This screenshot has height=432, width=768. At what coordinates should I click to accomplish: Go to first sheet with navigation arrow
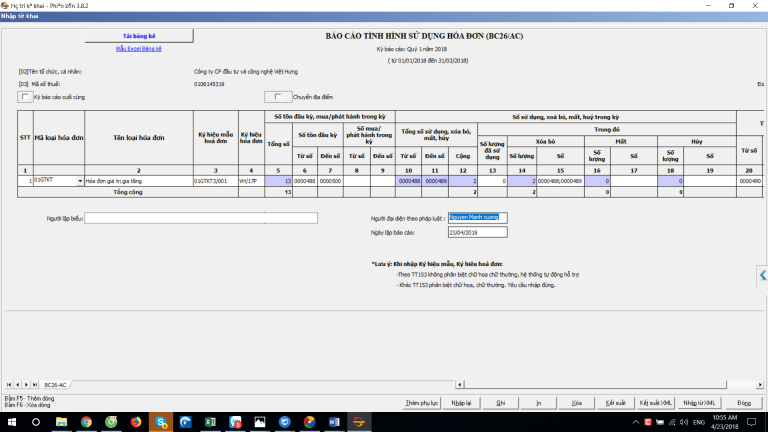pyautogui.click(x=9, y=385)
